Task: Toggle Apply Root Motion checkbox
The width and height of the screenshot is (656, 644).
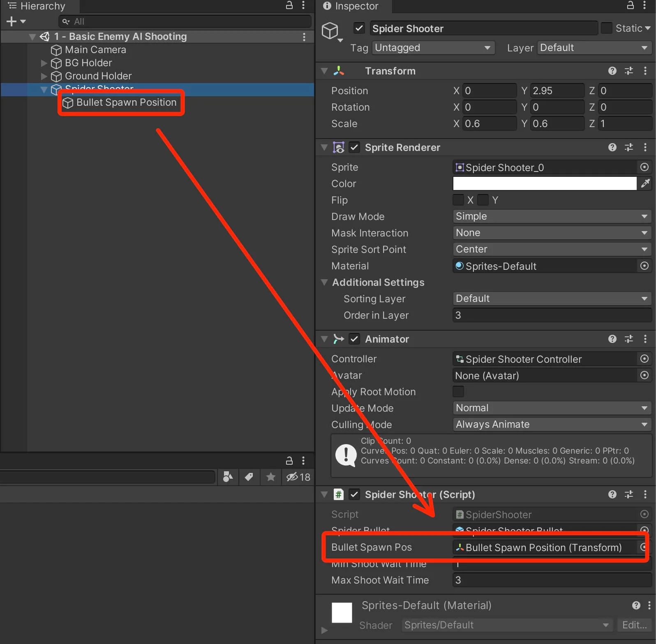Action: pos(458,391)
